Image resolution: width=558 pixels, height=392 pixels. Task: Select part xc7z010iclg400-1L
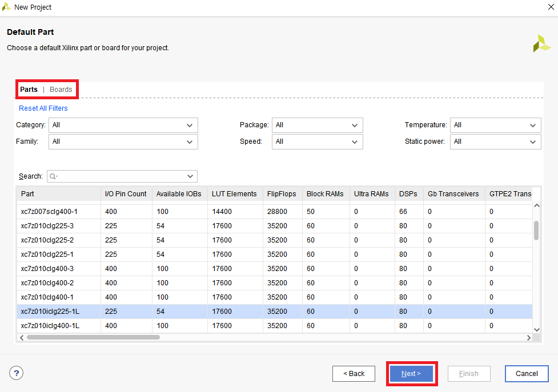tap(274, 326)
